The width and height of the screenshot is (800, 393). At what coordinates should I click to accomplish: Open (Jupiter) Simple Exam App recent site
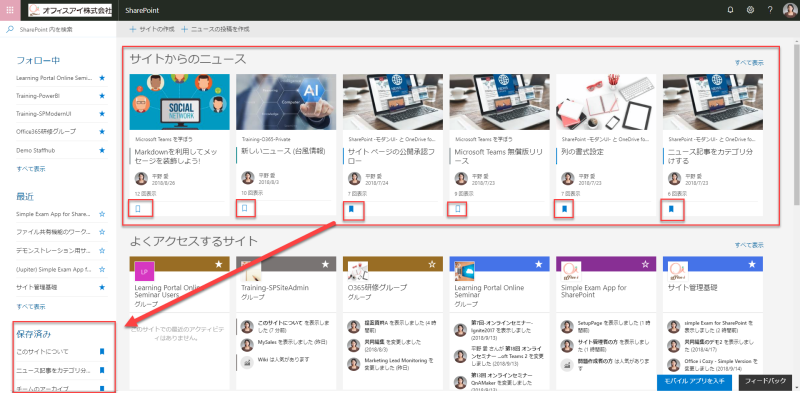point(53,269)
